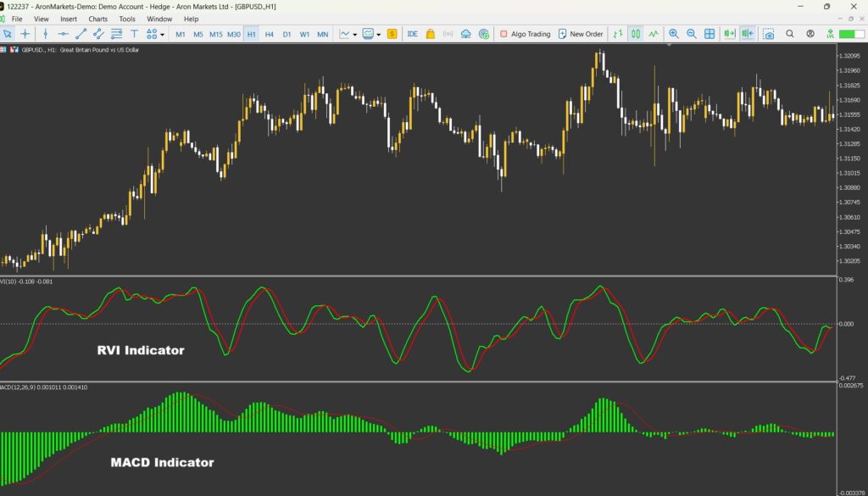Draw a vertical line on chart

coord(44,34)
